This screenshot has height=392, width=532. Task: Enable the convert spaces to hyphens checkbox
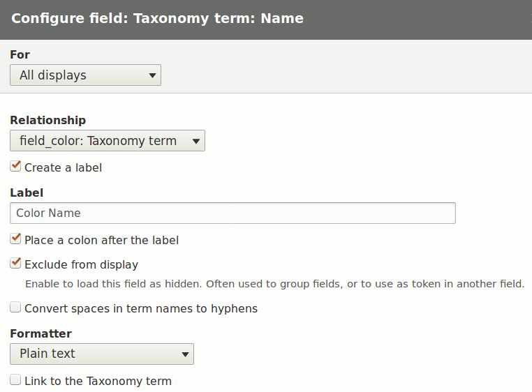[x=15, y=308]
